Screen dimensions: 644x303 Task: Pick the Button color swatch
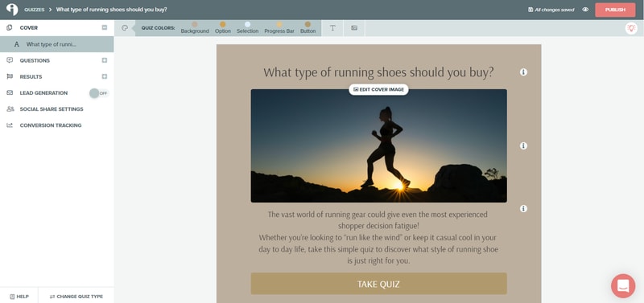coord(308,25)
